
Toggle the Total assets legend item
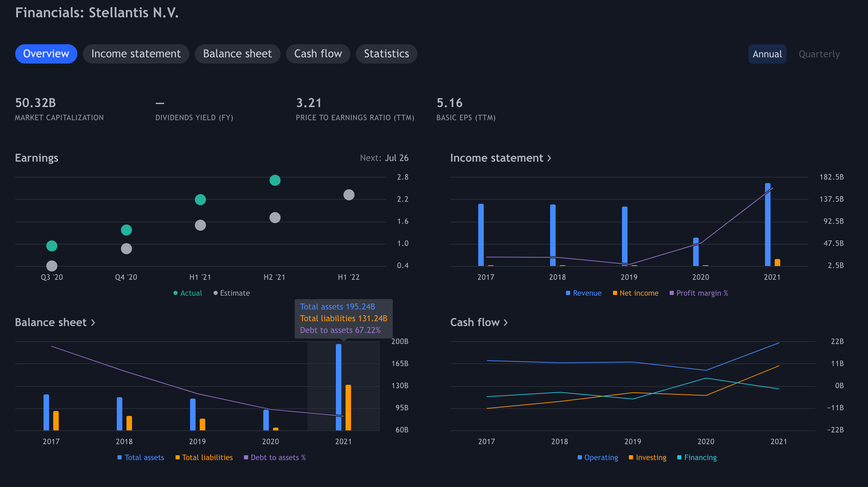click(x=141, y=457)
